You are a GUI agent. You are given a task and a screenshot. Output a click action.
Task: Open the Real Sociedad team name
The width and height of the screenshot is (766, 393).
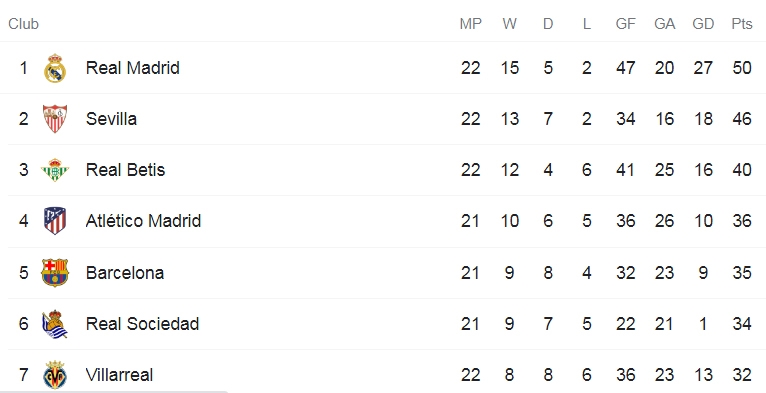142,324
